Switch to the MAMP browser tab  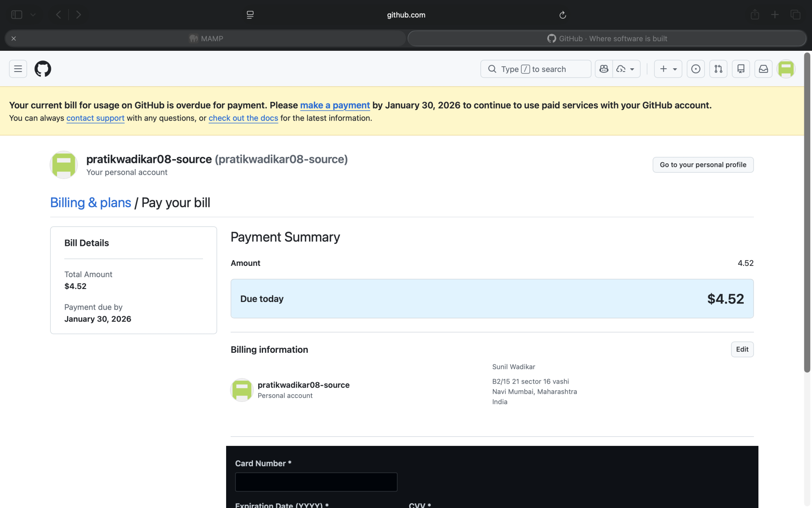206,39
